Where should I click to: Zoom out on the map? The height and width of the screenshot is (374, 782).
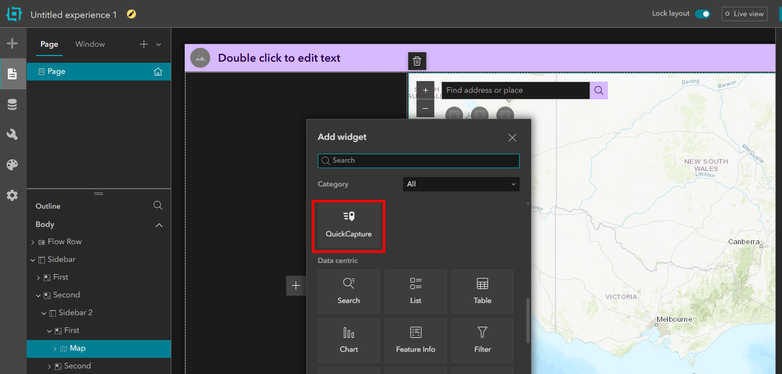[425, 108]
